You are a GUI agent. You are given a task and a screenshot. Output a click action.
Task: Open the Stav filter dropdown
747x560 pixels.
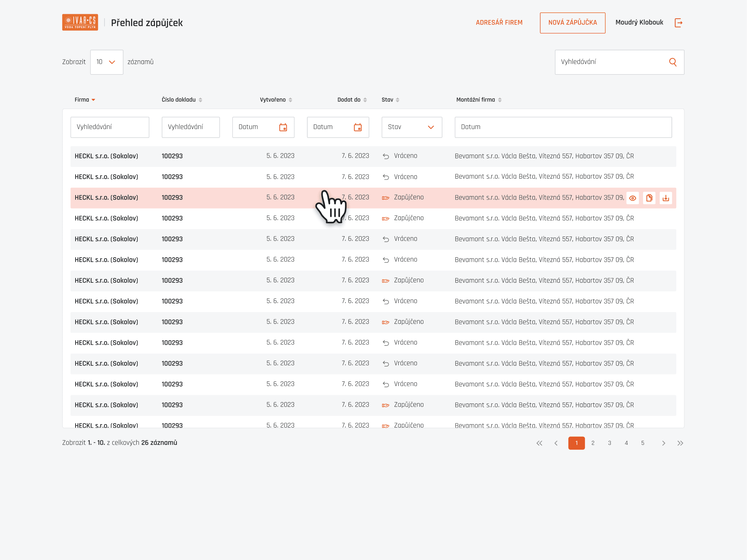coord(411,127)
